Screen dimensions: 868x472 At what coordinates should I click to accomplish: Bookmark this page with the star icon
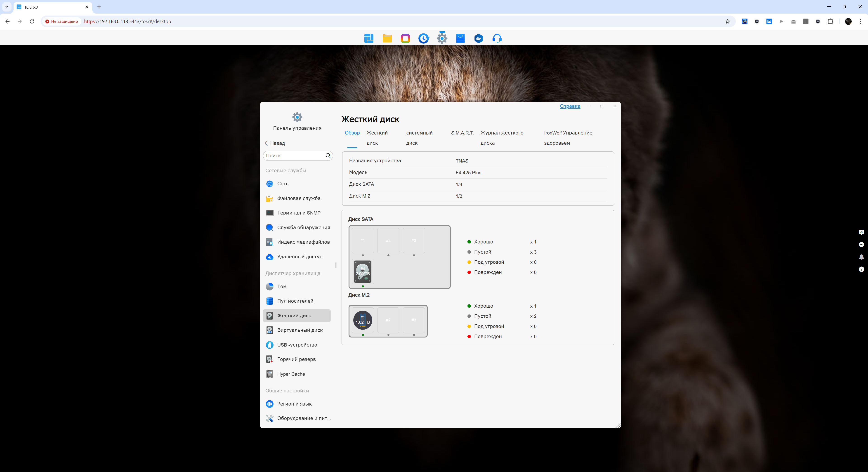tap(727, 21)
